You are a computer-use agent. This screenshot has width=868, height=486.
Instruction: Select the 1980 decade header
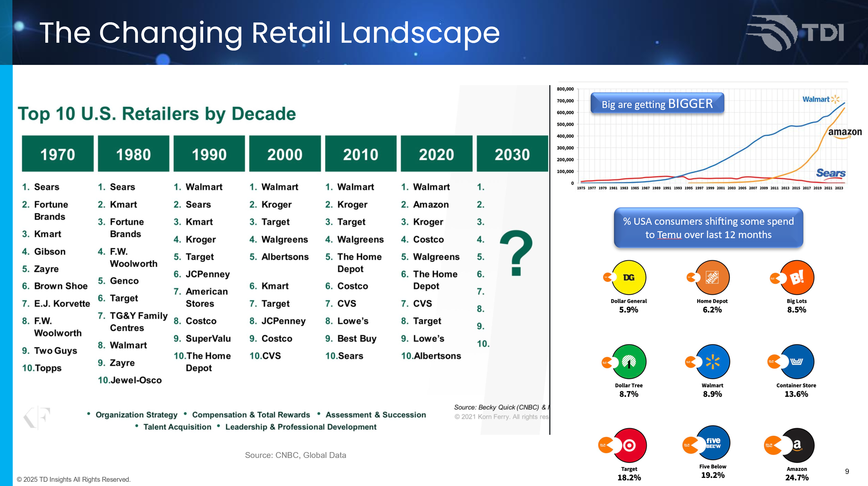tap(133, 154)
